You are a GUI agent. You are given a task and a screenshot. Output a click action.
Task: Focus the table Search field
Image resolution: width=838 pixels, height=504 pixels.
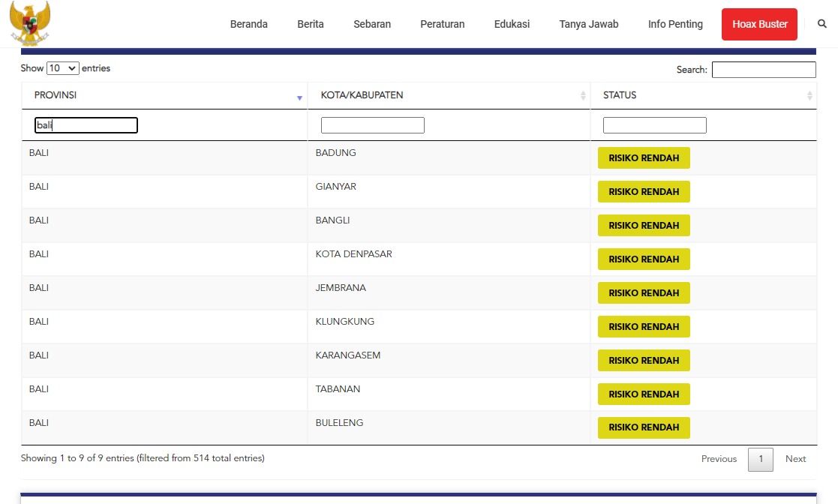click(x=763, y=70)
